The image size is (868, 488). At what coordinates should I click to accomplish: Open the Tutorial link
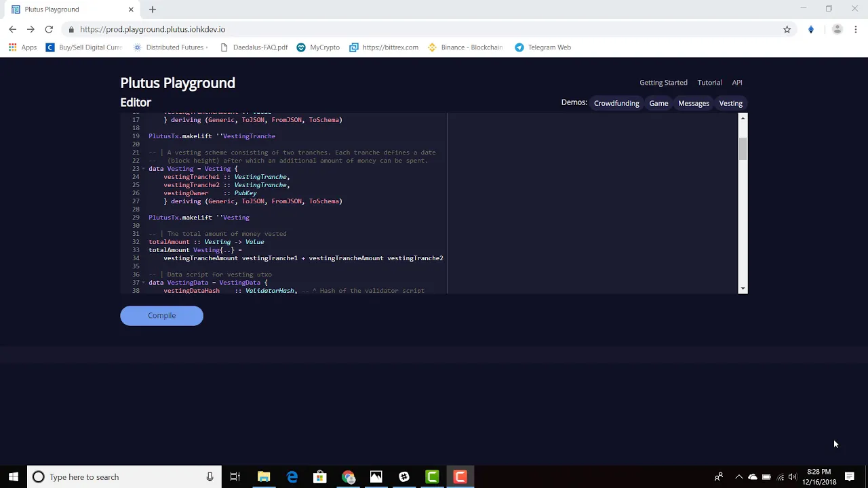(709, 83)
